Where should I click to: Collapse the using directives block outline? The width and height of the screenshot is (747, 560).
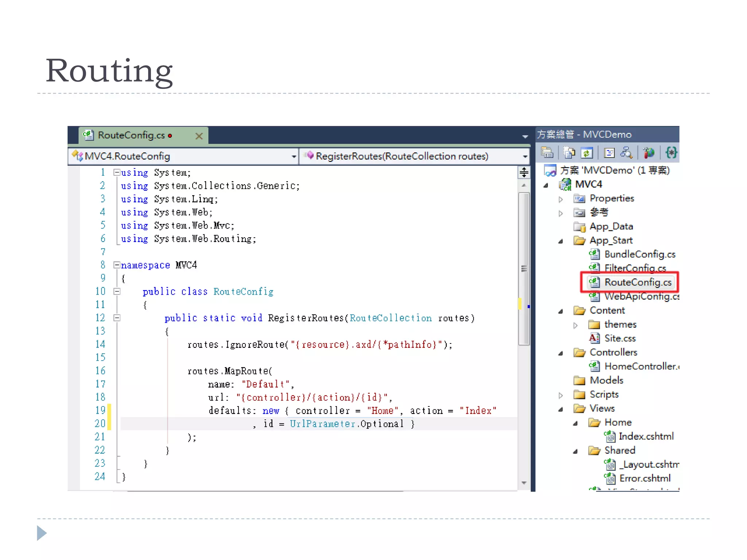coord(117,172)
